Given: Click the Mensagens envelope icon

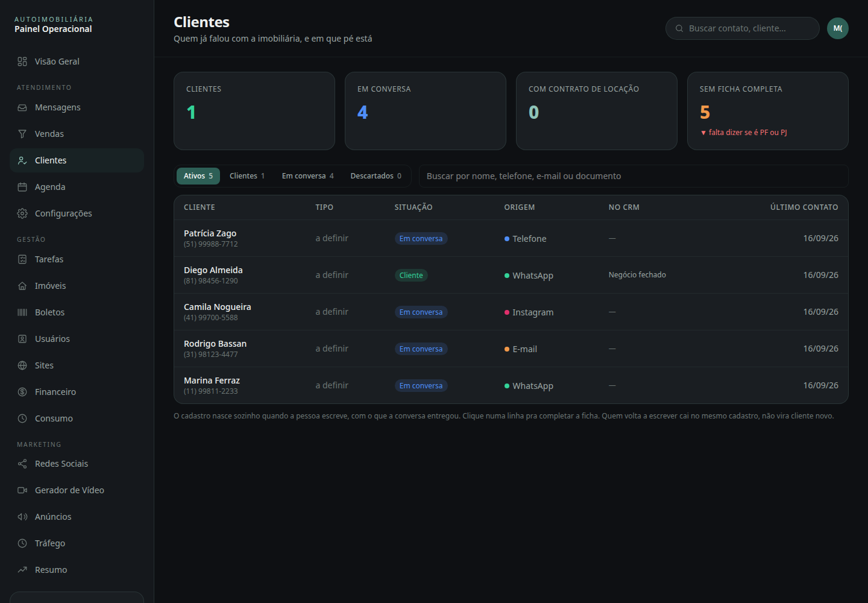Looking at the screenshot, I should tap(22, 107).
